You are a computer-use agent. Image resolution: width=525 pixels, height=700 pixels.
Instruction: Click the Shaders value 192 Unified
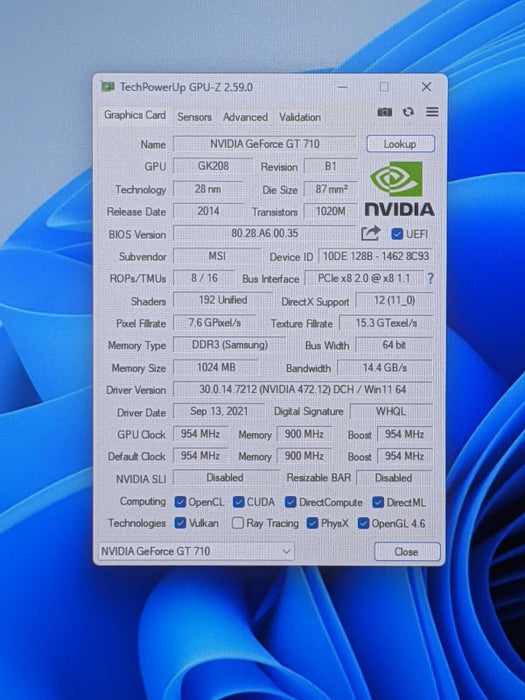click(223, 300)
